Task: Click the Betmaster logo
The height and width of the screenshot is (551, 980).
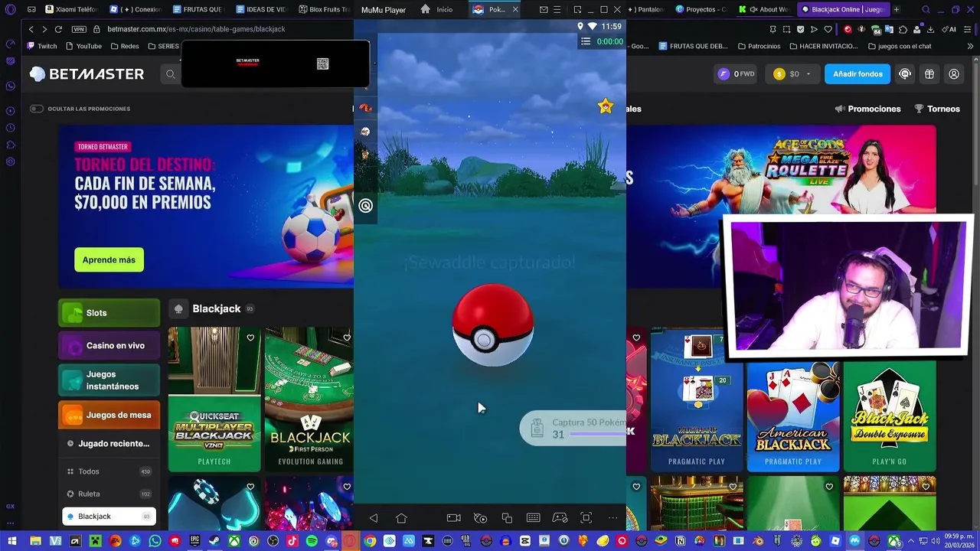Action: (x=87, y=74)
